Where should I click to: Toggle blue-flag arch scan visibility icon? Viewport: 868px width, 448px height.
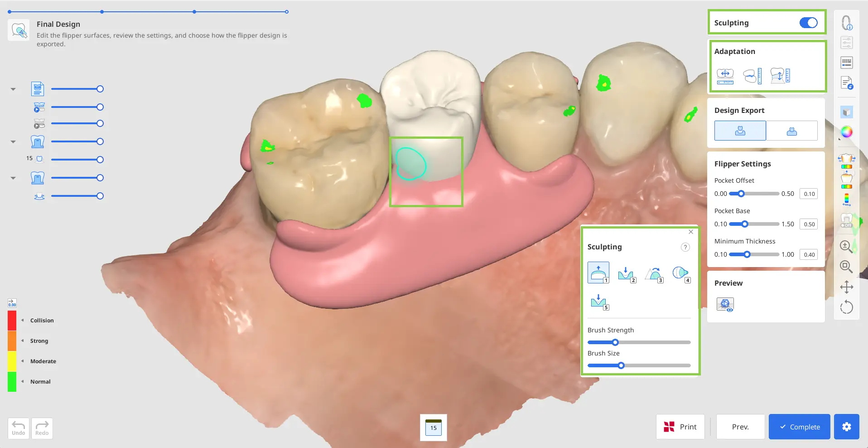[x=39, y=107]
